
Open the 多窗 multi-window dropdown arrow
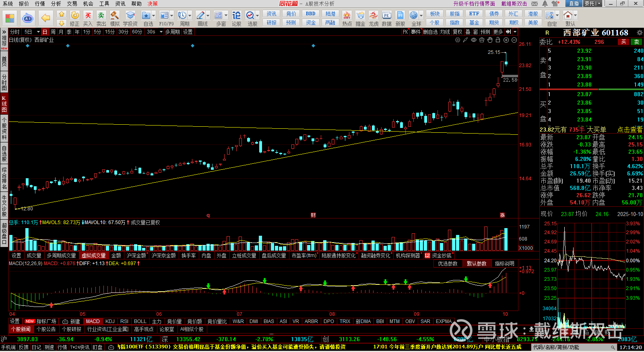pos(226,16)
